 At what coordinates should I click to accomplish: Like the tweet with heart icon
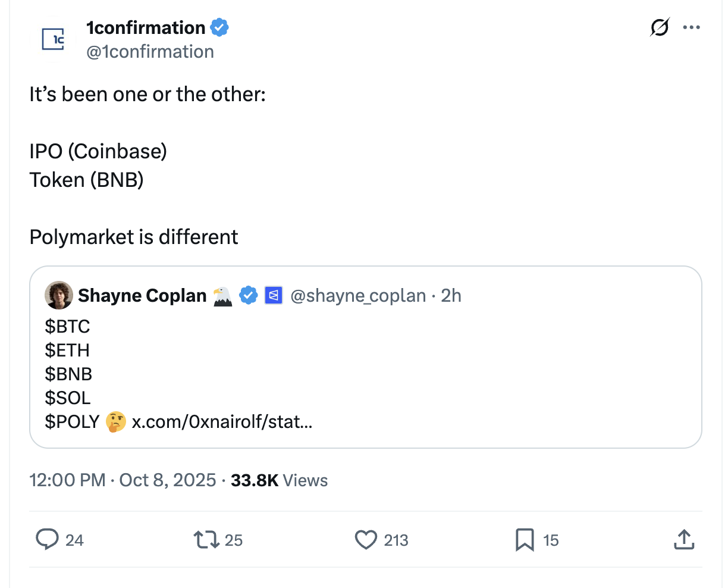(366, 539)
